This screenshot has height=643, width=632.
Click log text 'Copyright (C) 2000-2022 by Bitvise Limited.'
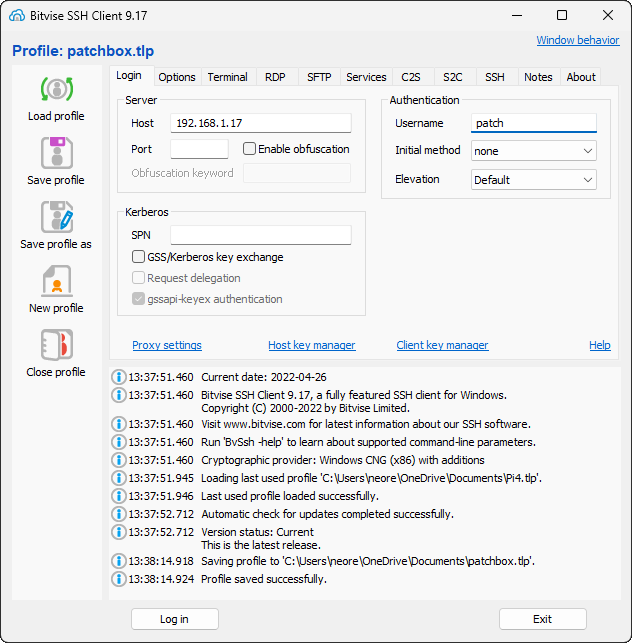[x=306, y=408]
